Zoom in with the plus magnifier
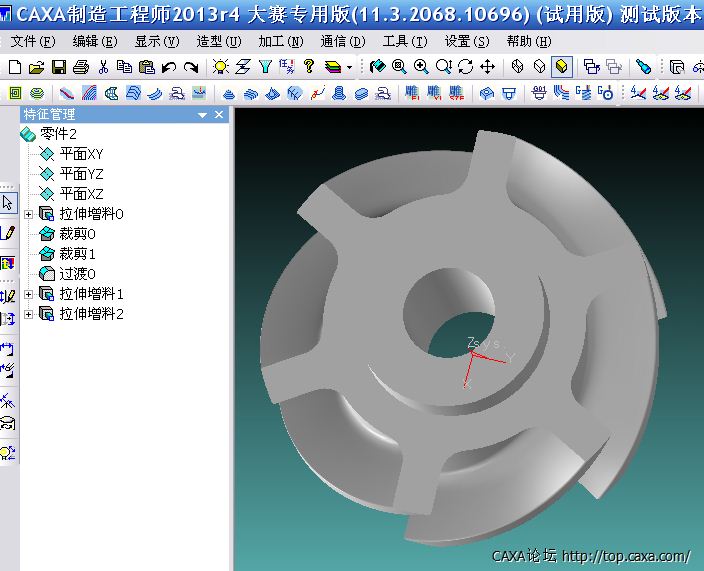 (x=421, y=67)
